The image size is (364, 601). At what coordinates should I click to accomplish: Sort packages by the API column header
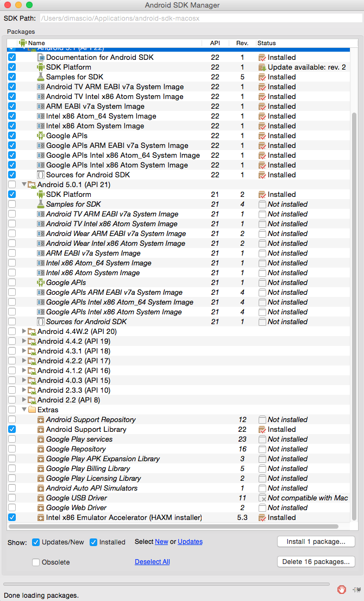click(x=215, y=43)
